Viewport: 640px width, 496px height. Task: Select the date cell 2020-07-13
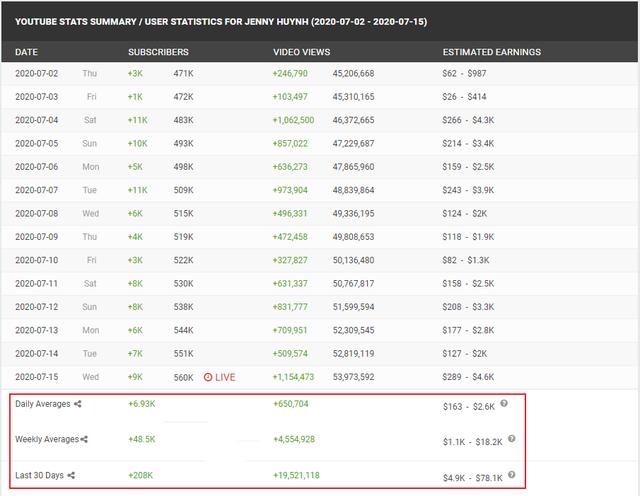point(37,330)
